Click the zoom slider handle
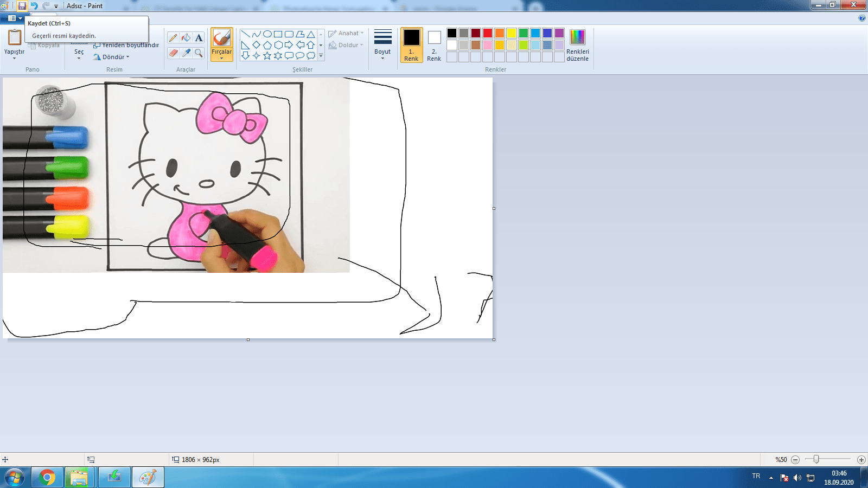 (x=816, y=459)
